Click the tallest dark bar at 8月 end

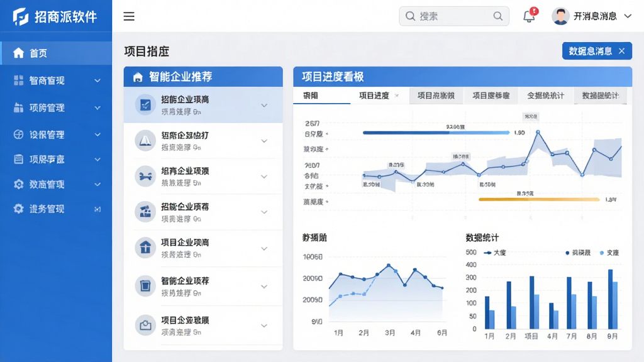click(610, 299)
